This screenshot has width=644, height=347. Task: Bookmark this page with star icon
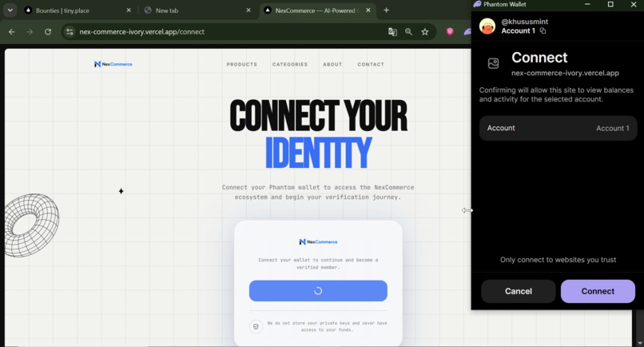pyautogui.click(x=425, y=32)
